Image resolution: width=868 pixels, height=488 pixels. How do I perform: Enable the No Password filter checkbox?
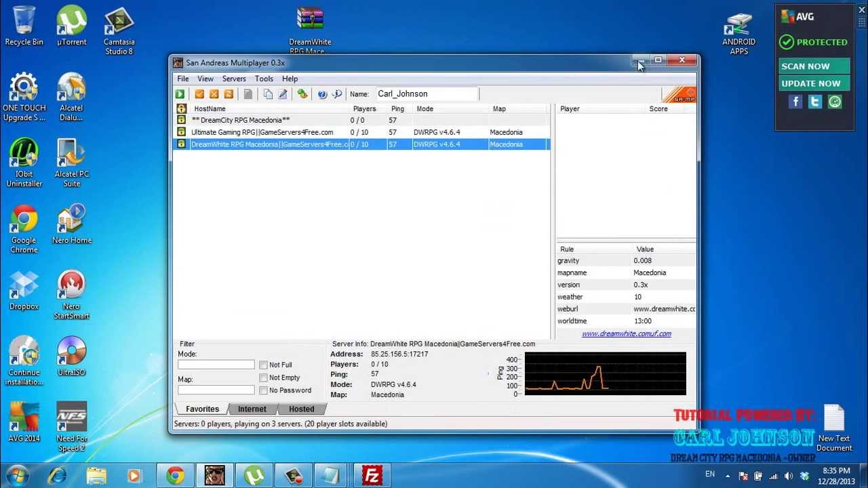tap(263, 390)
